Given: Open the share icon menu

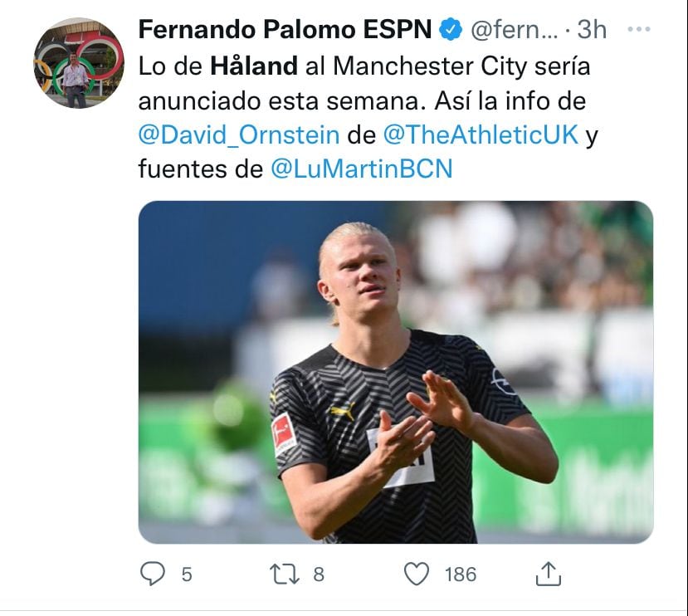Looking at the screenshot, I should click(x=549, y=574).
